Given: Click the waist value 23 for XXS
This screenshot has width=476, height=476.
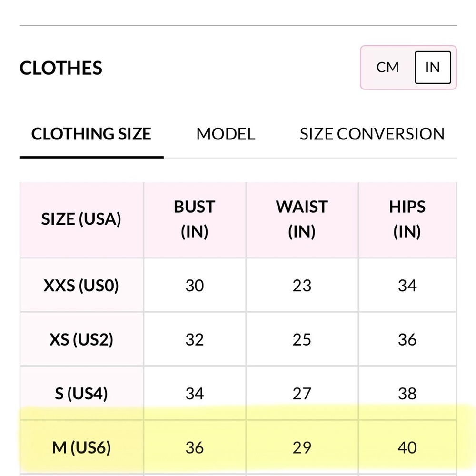Looking at the screenshot, I should pyautogui.click(x=302, y=286).
